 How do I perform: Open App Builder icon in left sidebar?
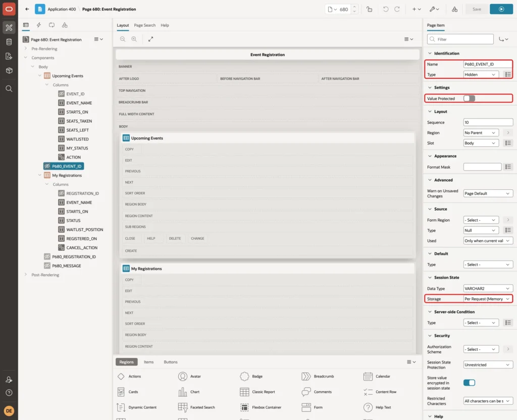point(9,27)
